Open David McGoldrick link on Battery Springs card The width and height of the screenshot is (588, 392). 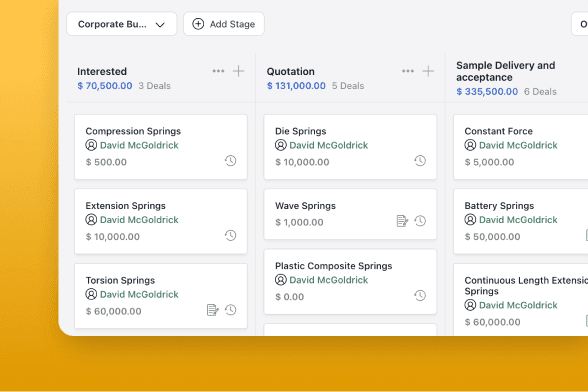tap(518, 220)
